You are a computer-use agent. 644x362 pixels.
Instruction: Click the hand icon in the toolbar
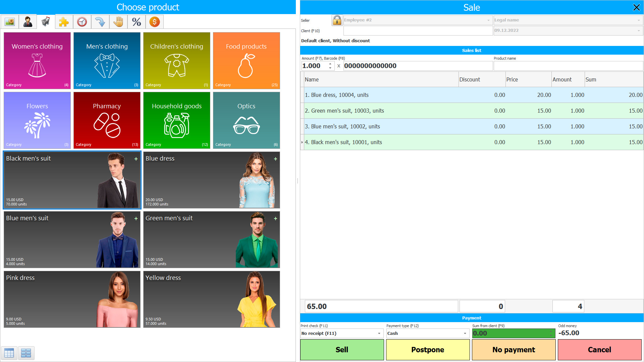click(x=118, y=21)
